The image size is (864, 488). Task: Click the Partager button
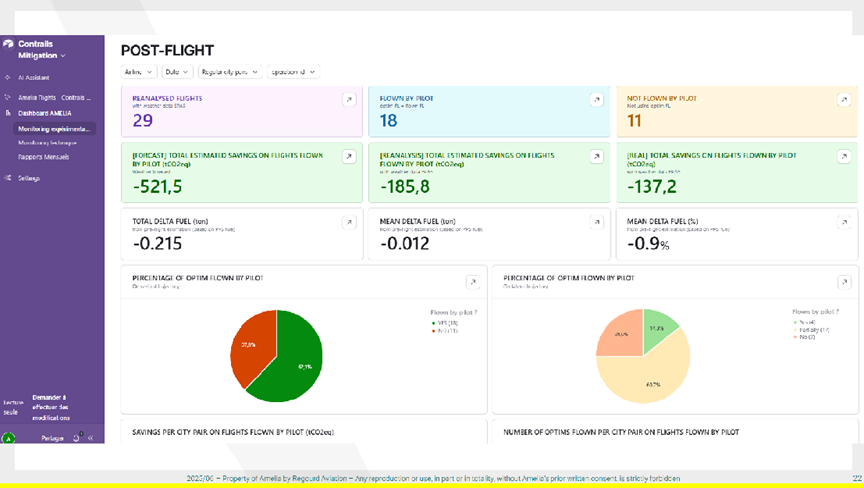click(52, 438)
